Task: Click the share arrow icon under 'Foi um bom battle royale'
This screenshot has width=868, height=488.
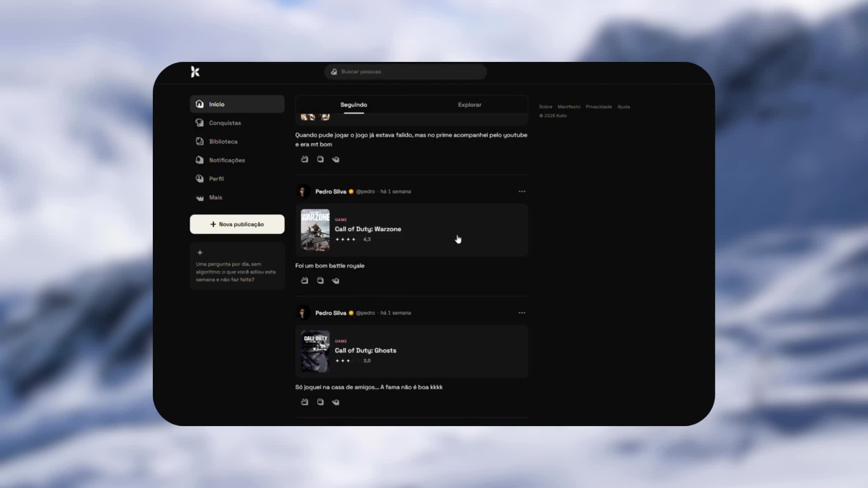Action: click(335, 281)
